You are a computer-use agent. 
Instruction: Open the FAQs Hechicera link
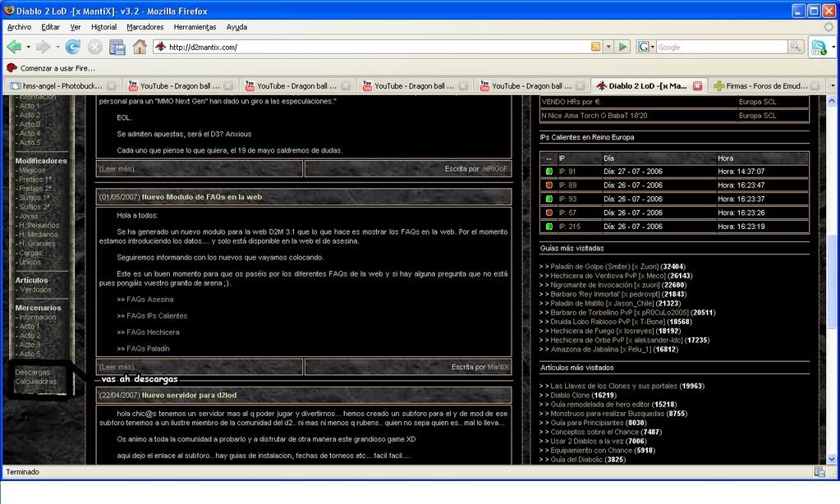(x=153, y=332)
